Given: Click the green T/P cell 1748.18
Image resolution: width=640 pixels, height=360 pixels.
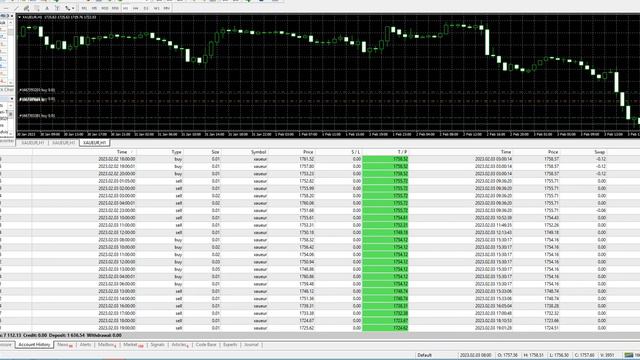Looking at the screenshot, I should [385, 233].
